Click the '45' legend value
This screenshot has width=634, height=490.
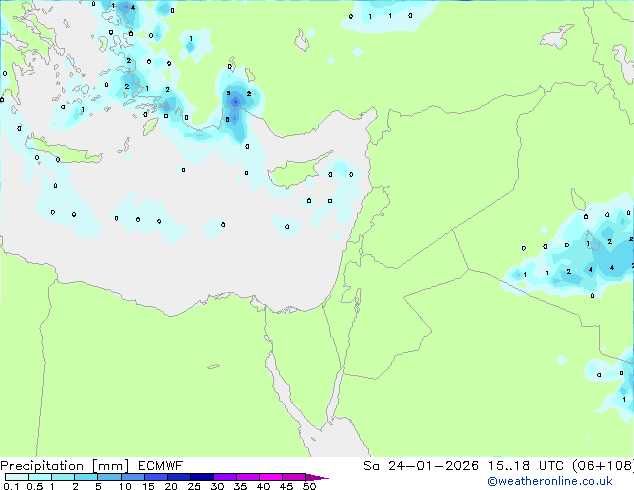coord(286,486)
